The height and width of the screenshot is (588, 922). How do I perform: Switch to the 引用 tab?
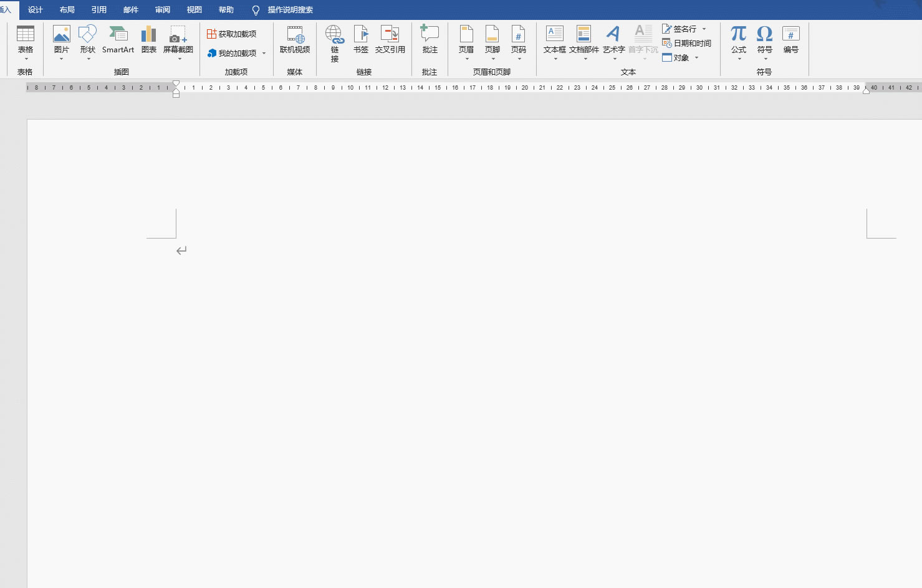coord(99,10)
